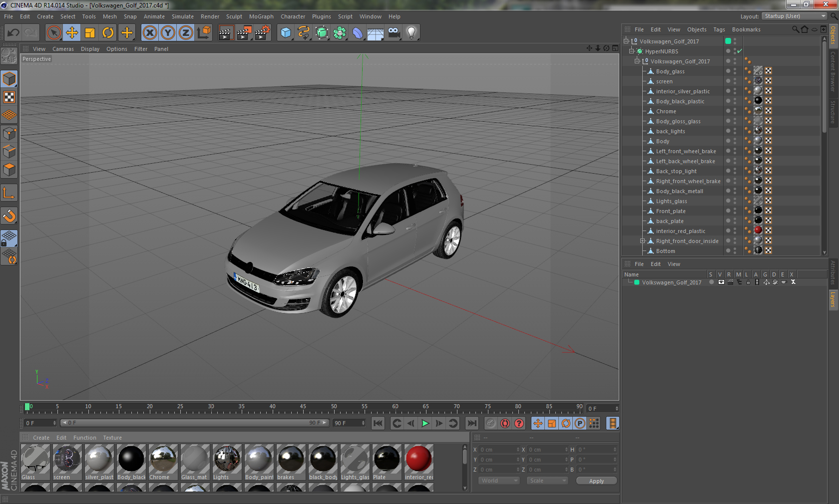Open viewport Cameras menu
Screen dimensions: 839x504
point(63,49)
